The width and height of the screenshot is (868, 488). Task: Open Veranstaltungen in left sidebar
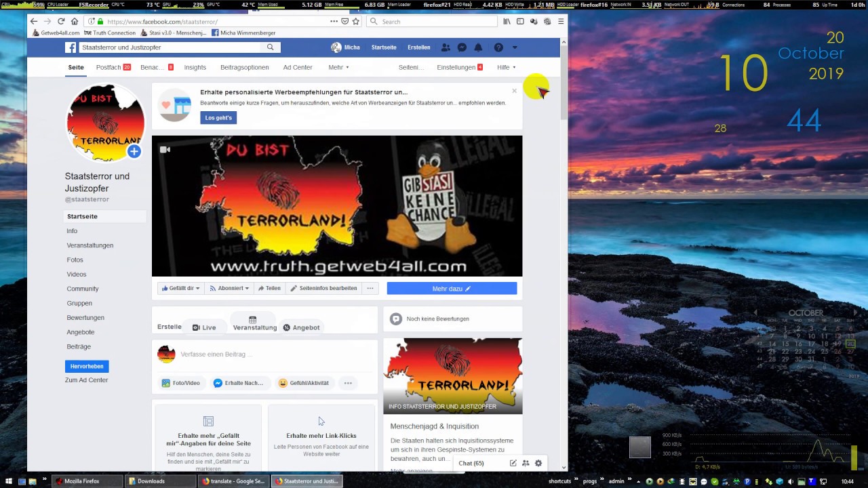coord(90,245)
